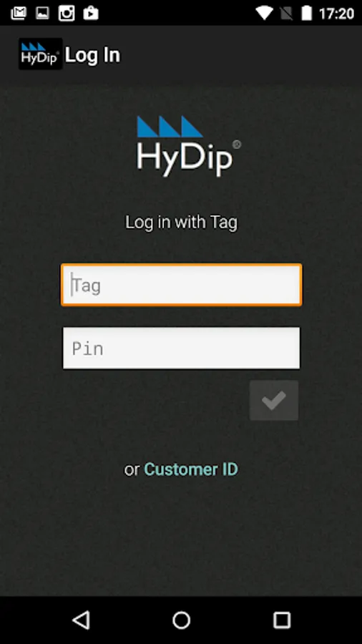This screenshot has width=362, height=644.
Task: Tap the Log In title in the app bar
Action: pos(93,55)
